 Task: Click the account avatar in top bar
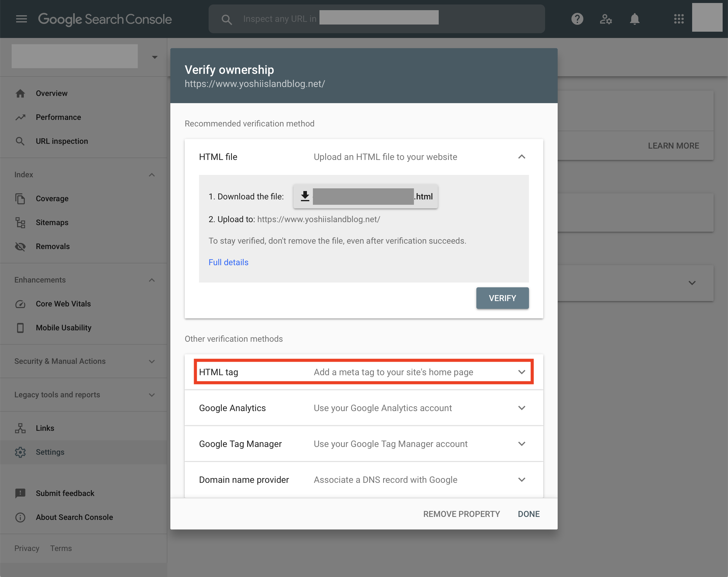[707, 18]
